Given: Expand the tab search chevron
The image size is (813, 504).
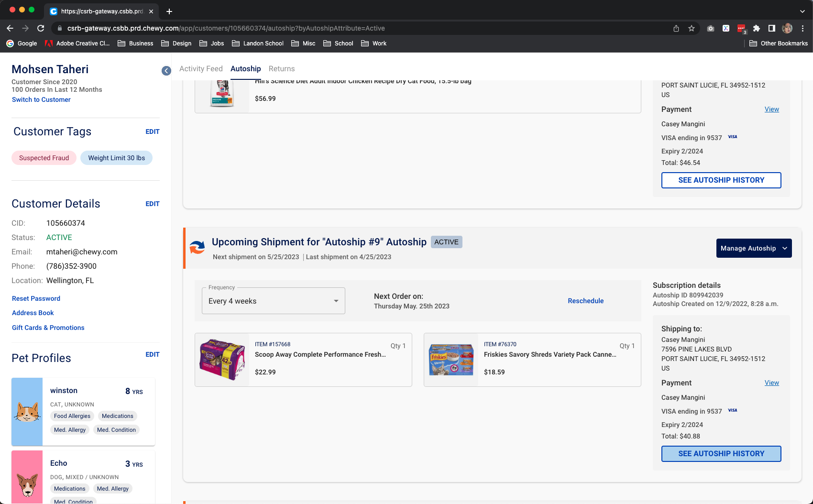Looking at the screenshot, I should point(802,11).
